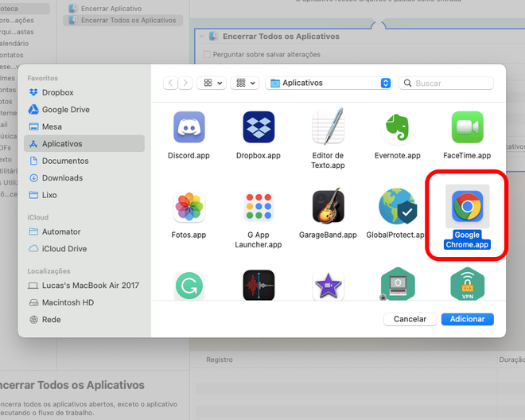Open Google Drive in sidebar
Viewport: 525px width, 420px height.
click(x=84, y=110)
